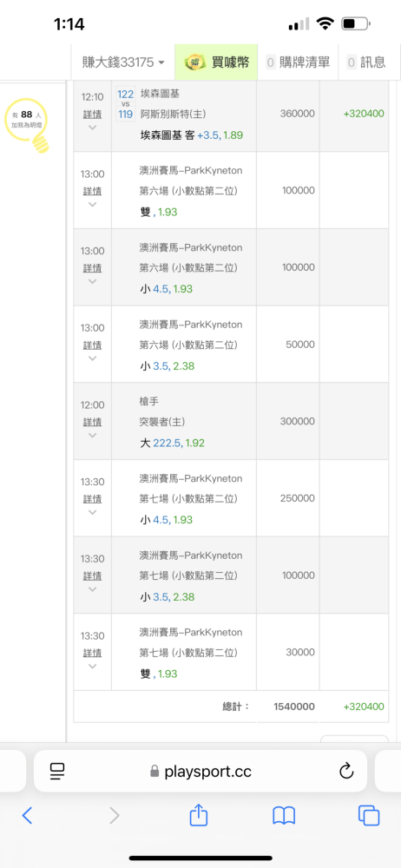Show all Safari tabs icon
The image size is (401, 868).
coord(369,815)
